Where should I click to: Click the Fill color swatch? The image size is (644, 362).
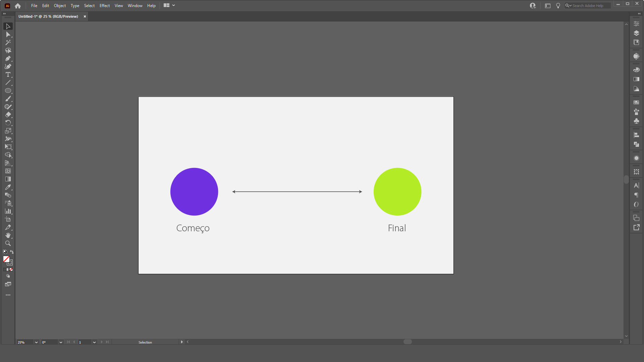point(6,259)
